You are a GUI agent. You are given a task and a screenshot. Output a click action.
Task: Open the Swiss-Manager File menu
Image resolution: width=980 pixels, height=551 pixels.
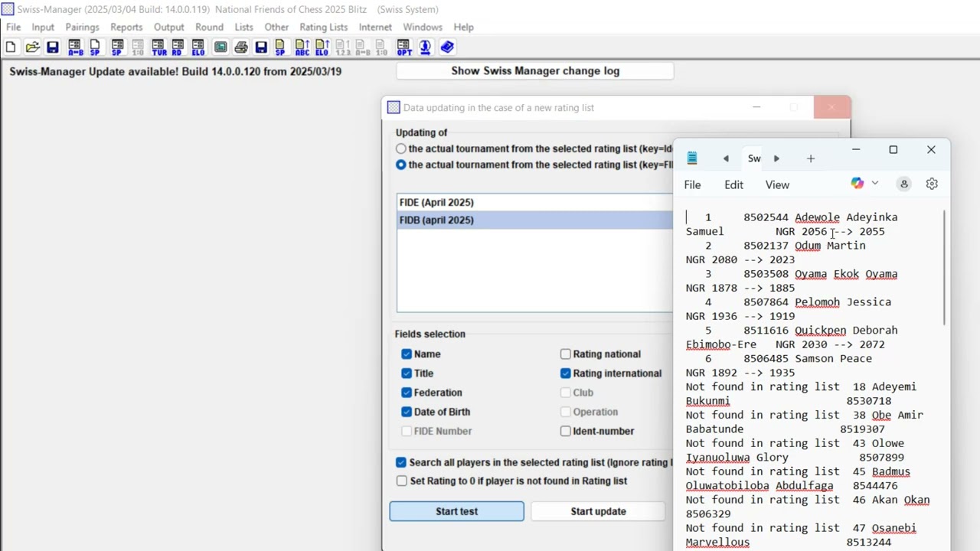click(14, 27)
